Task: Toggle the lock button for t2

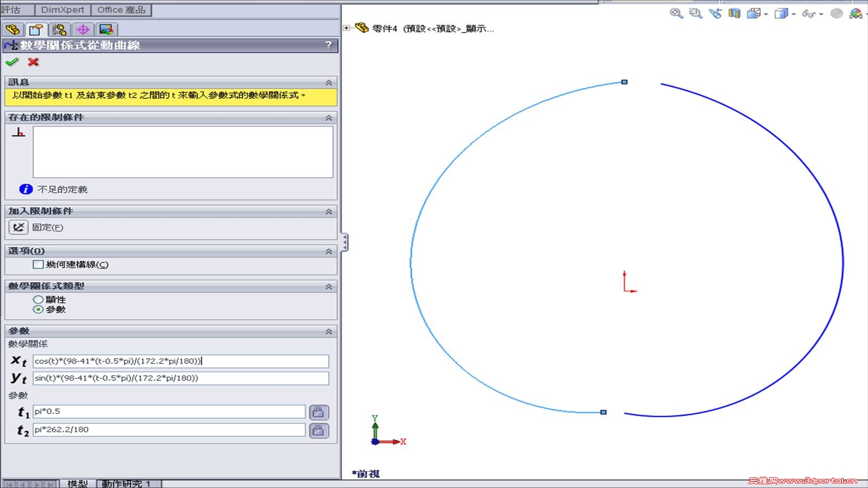Action: tap(319, 430)
